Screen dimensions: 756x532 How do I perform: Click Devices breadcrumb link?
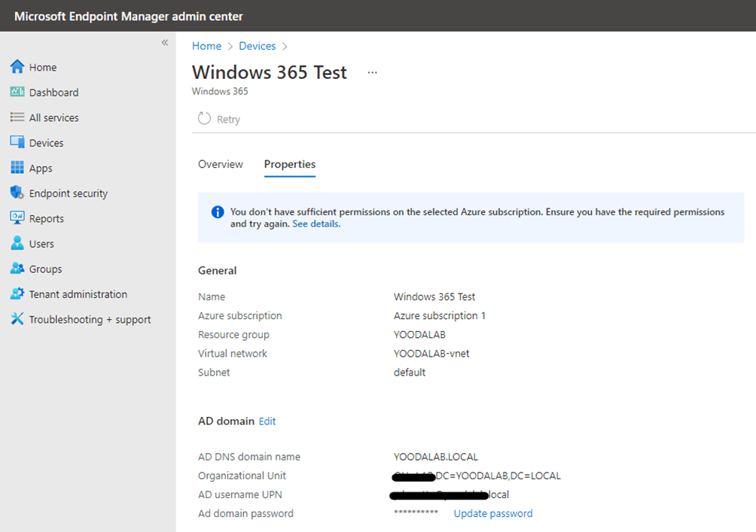[258, 46]
